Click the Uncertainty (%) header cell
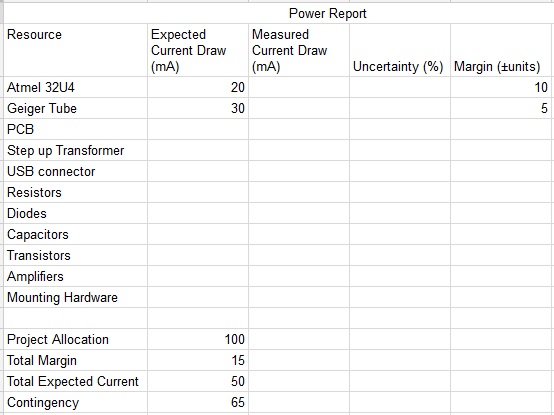The height and width of the screenshot is (415, 554). click(x=400, y=50)
